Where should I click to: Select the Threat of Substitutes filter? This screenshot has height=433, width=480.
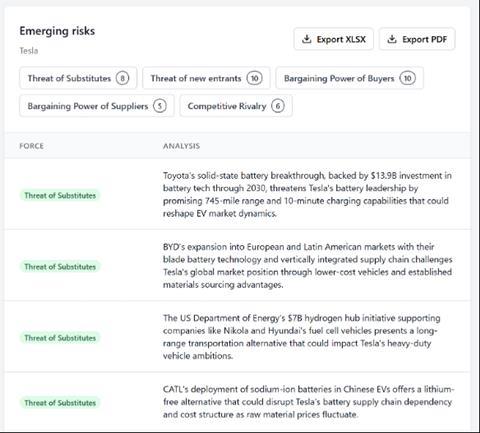[x=78, y=78]
